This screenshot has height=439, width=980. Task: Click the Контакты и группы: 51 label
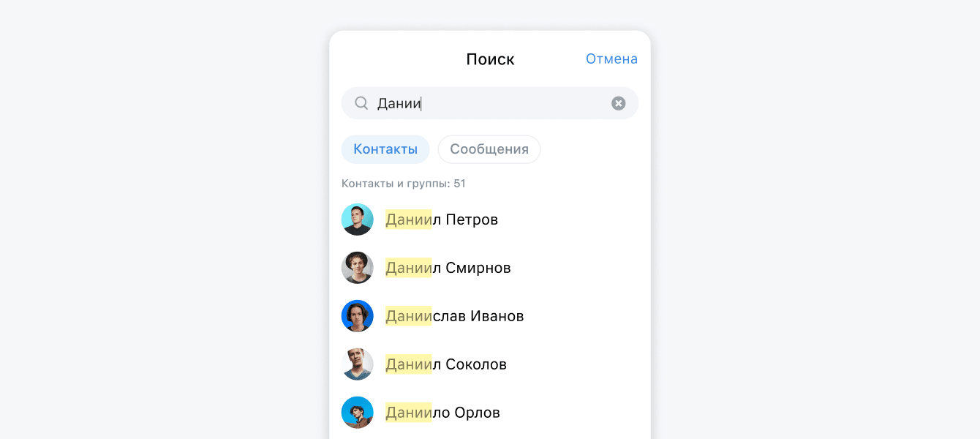point(404,184)
